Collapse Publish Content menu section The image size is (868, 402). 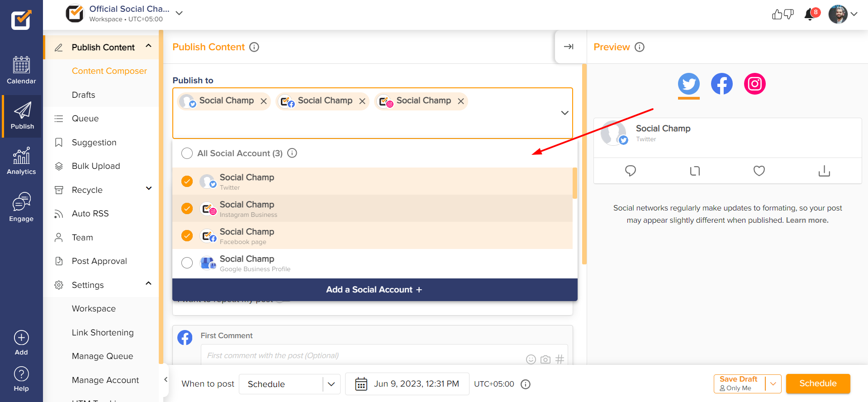tap(148, 47)
